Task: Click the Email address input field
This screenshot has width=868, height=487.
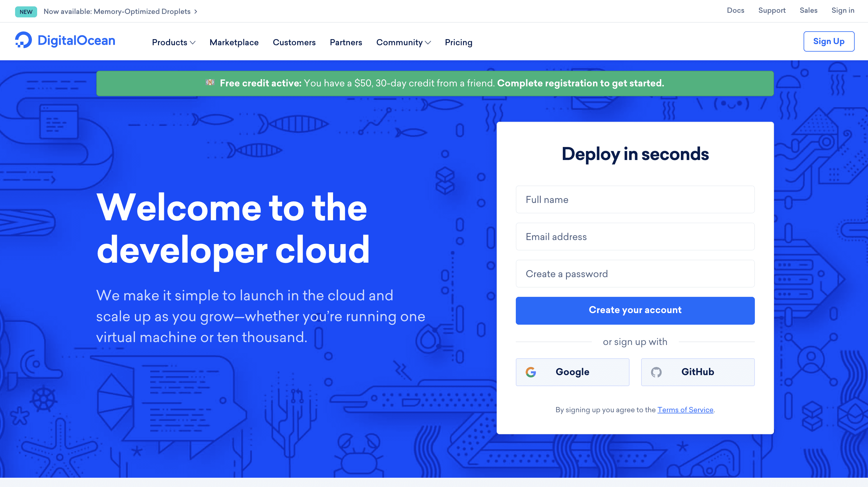Action: coord(635,237)
